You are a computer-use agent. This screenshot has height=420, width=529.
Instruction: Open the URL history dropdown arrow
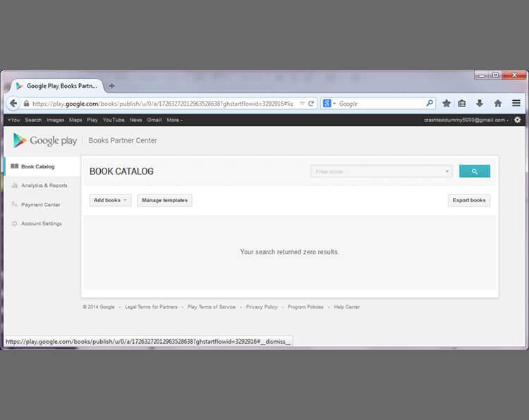[x=303, y=104]
